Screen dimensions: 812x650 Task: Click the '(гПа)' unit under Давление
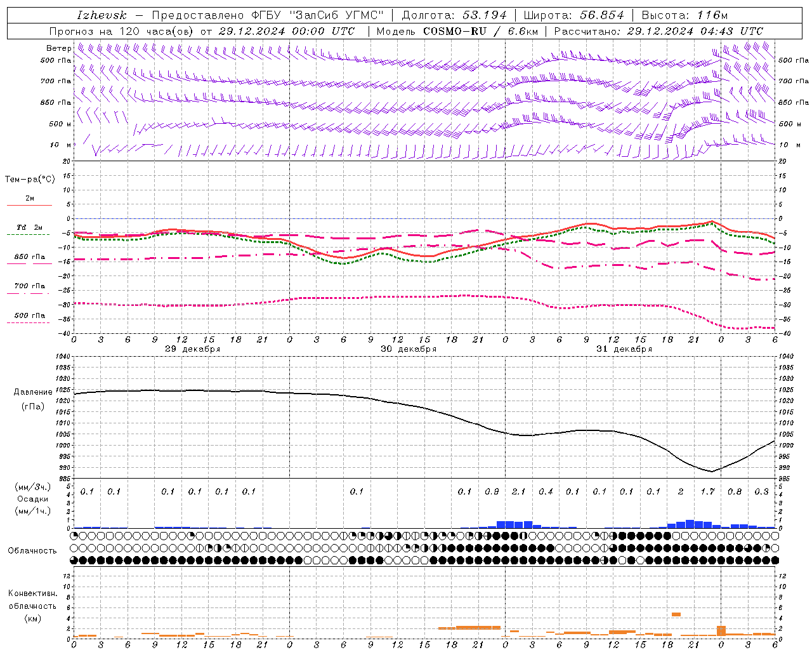[x=33, y=406]
